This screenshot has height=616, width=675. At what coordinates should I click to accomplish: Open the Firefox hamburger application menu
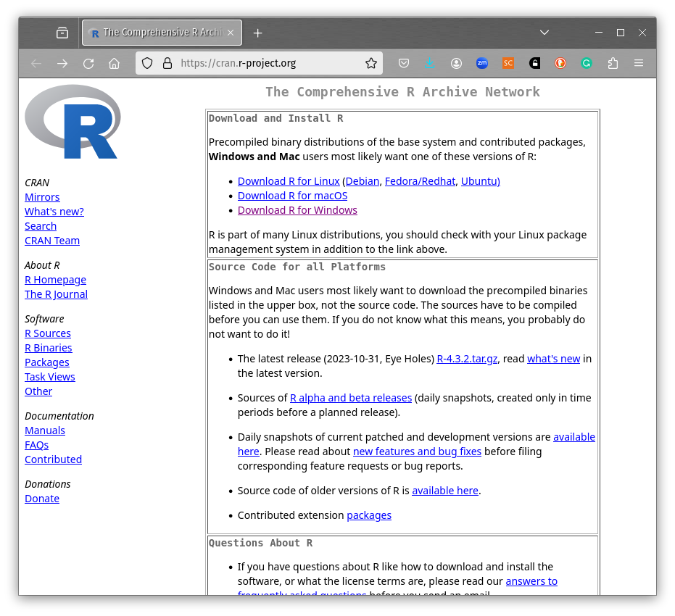tap(639, 64)
